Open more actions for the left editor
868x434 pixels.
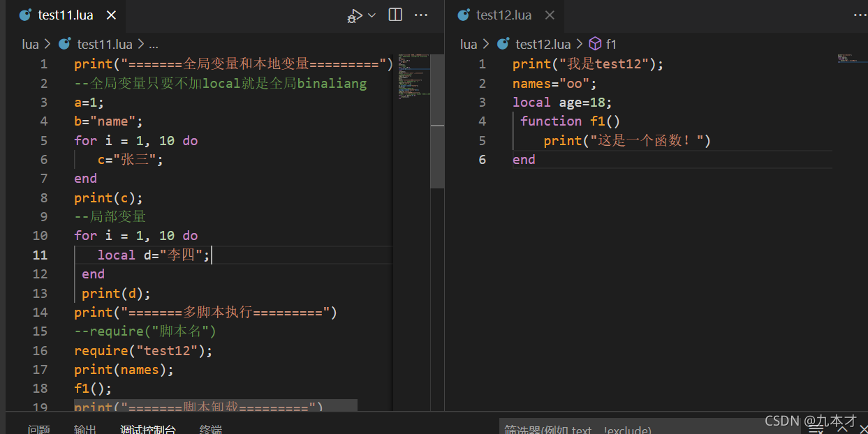pos(421,15)
